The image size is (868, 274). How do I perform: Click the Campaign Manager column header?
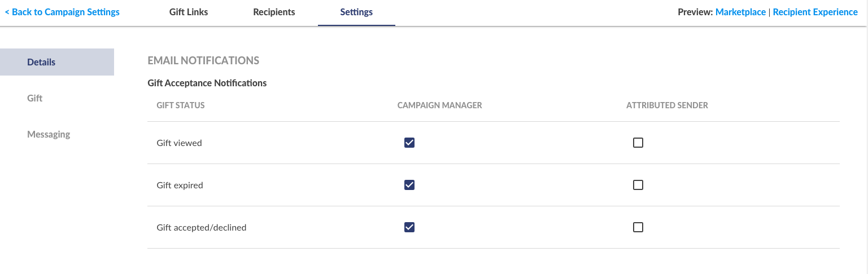pos(440,105)
